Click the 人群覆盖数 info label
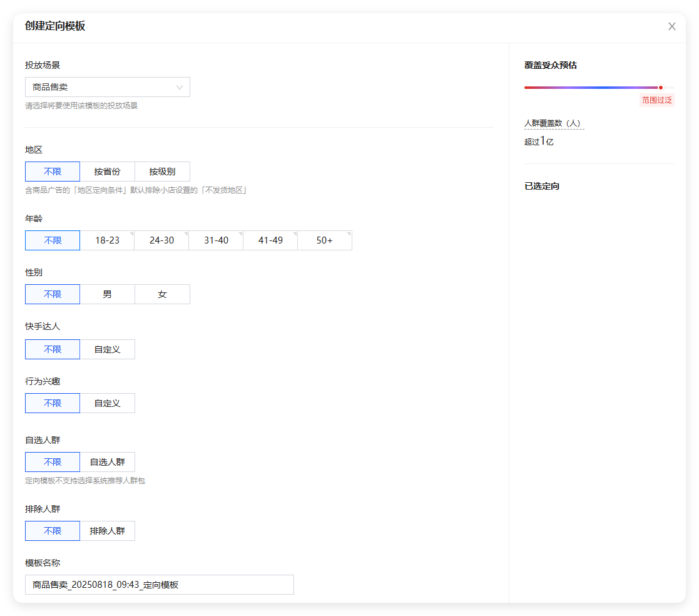 pyautogui.click(x=551, y=123)
